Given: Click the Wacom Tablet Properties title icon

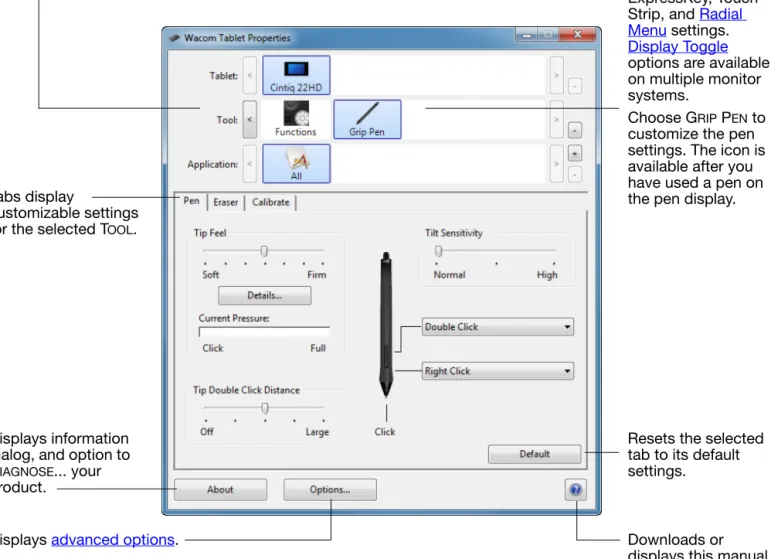Looking at the screenshot, I should pyautogui.click(x=174, y=38).
